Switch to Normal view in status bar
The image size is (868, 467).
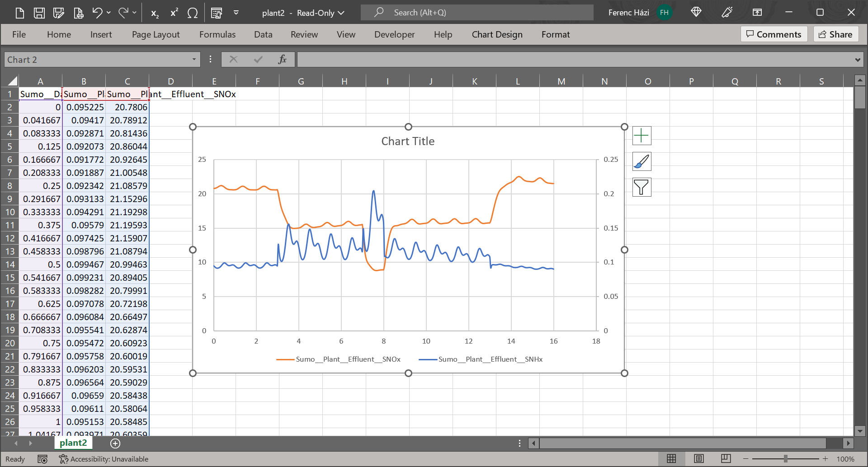click(x=671, y=459)
